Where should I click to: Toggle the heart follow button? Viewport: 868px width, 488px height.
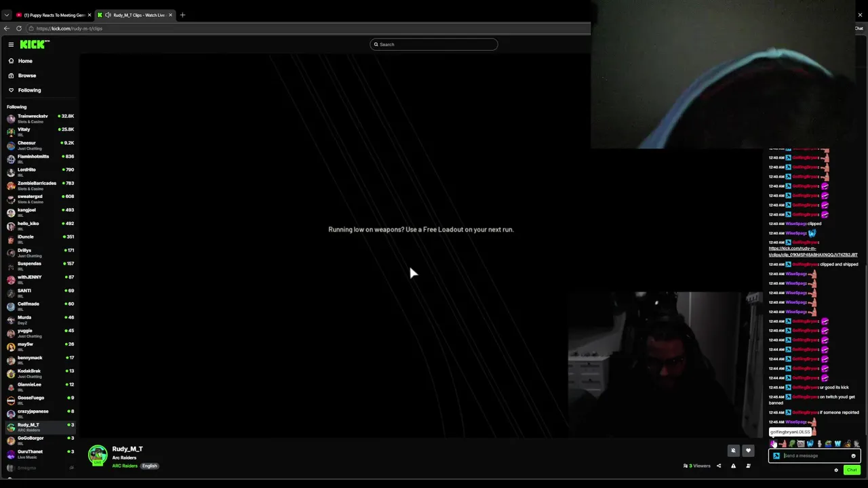[748, 450]
